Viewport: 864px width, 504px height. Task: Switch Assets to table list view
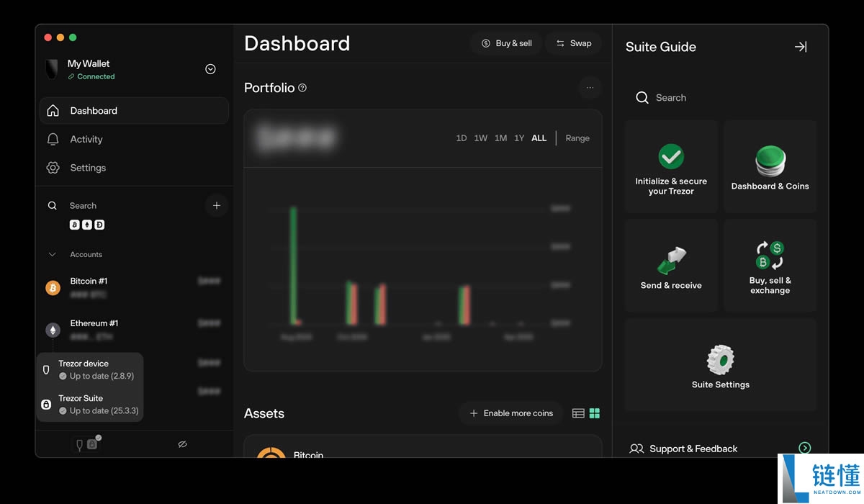[x=578, y=413]
